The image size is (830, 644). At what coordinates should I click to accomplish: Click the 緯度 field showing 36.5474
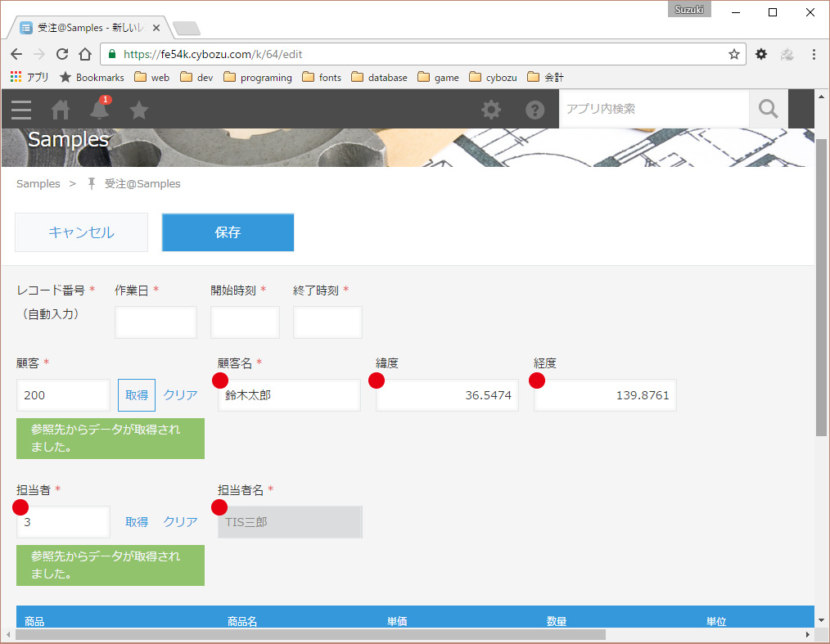point(447,394)
